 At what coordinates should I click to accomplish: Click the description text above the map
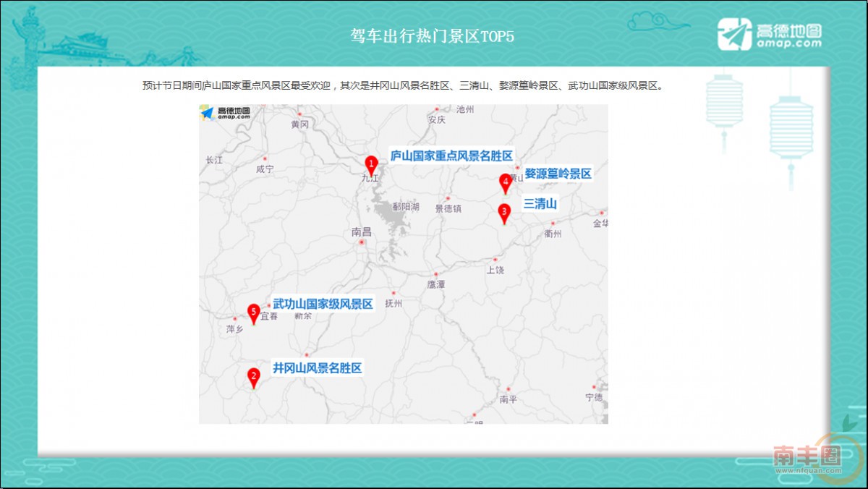pos(403,85)
